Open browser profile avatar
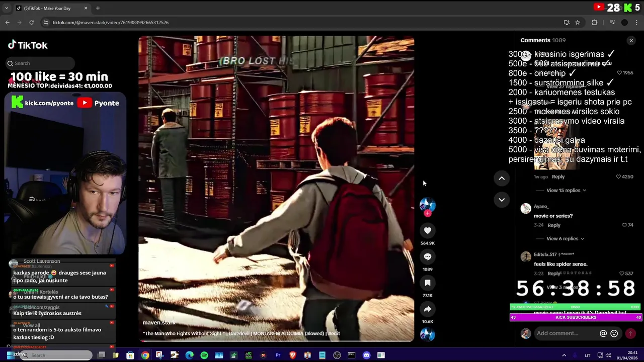The image size is (644, 362). point(624,22)
